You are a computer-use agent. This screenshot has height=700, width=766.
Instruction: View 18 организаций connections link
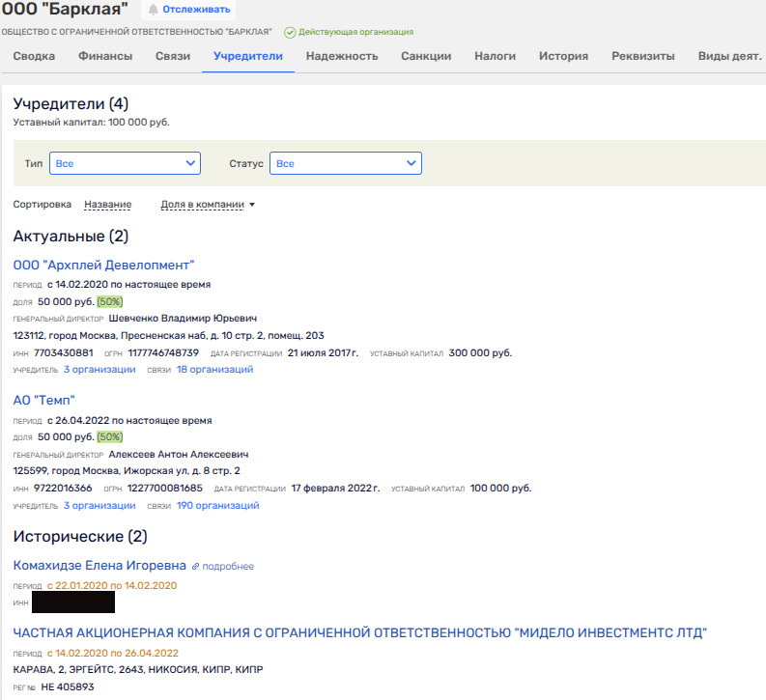[214, 369]
